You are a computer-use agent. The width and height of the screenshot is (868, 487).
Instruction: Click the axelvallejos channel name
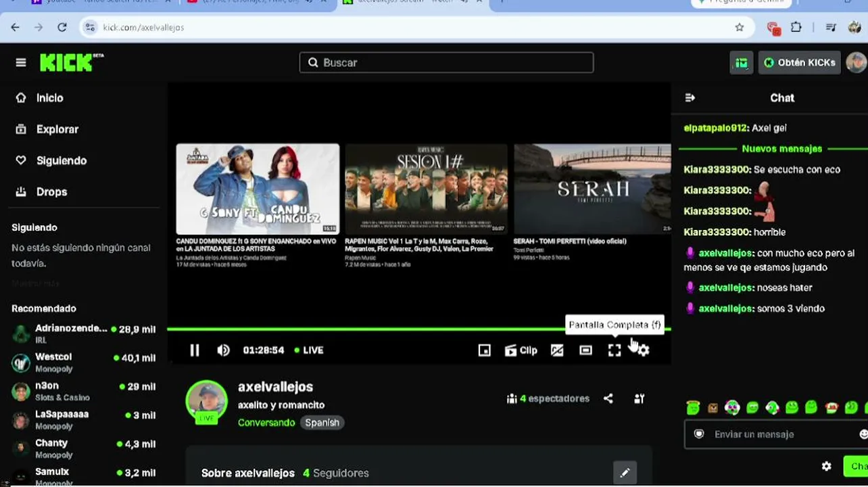[275, 387]
